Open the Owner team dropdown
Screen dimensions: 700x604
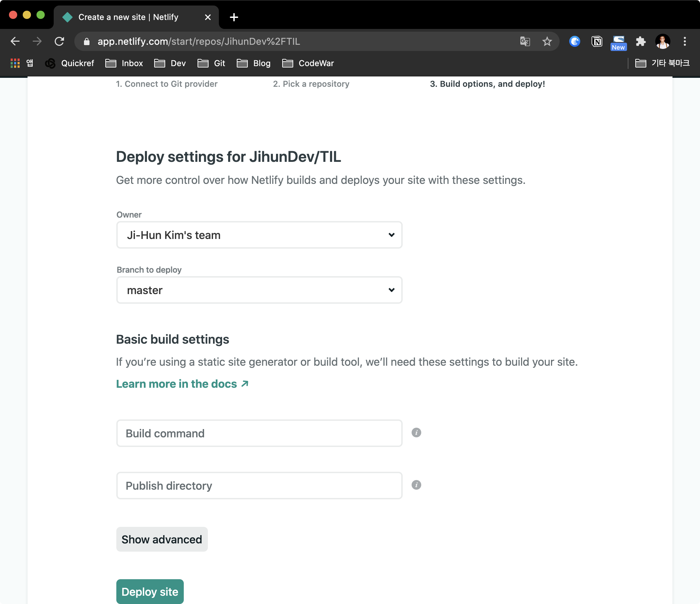click(x=259, y=235)
